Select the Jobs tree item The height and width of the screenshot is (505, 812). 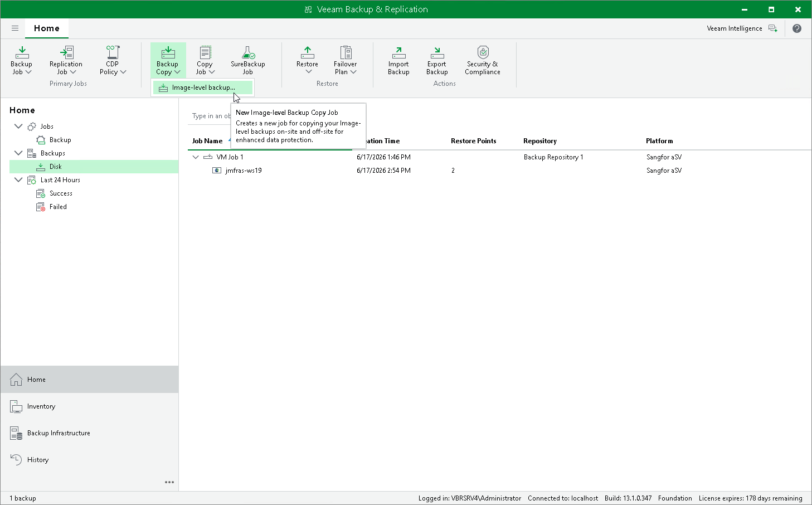point(47,127)
